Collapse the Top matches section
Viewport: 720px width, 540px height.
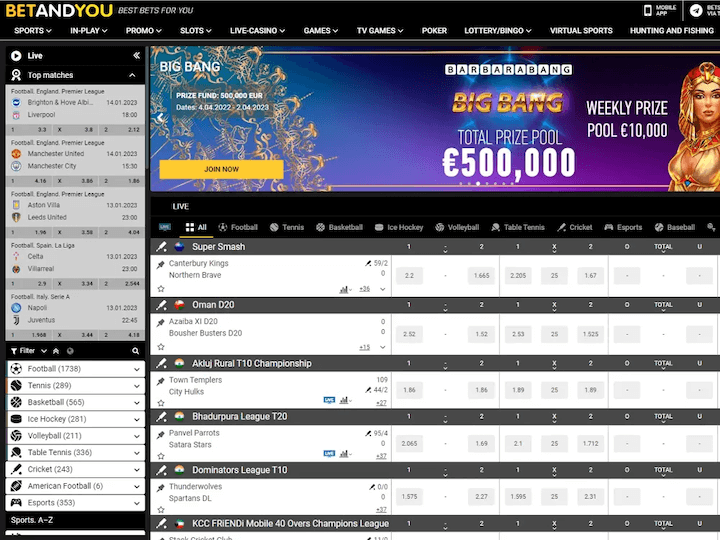136,75
